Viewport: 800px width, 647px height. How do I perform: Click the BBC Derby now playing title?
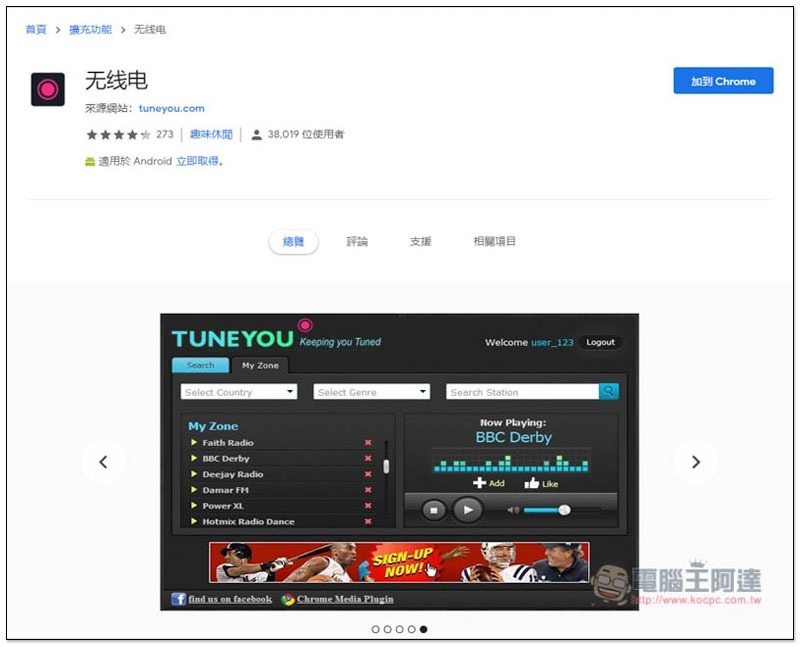coord(514,437)
